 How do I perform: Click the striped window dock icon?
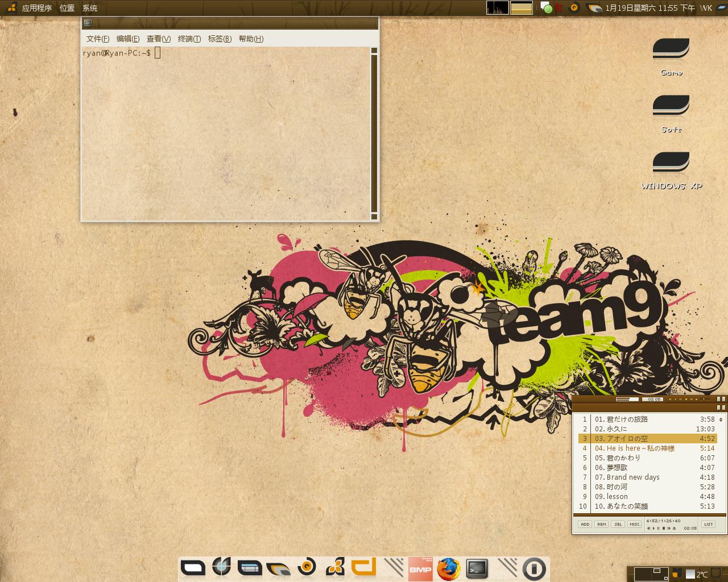coord(249,567)
